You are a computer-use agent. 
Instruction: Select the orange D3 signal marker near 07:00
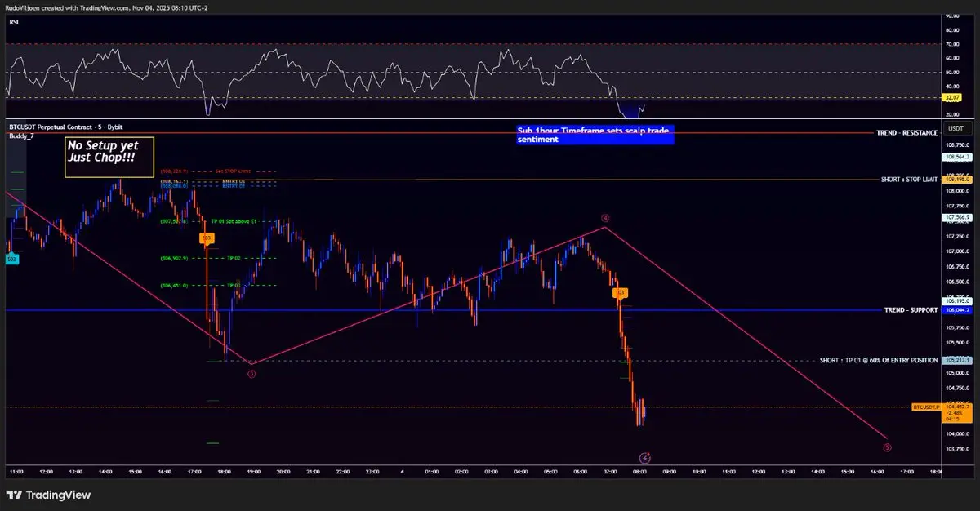pos(621,291)
